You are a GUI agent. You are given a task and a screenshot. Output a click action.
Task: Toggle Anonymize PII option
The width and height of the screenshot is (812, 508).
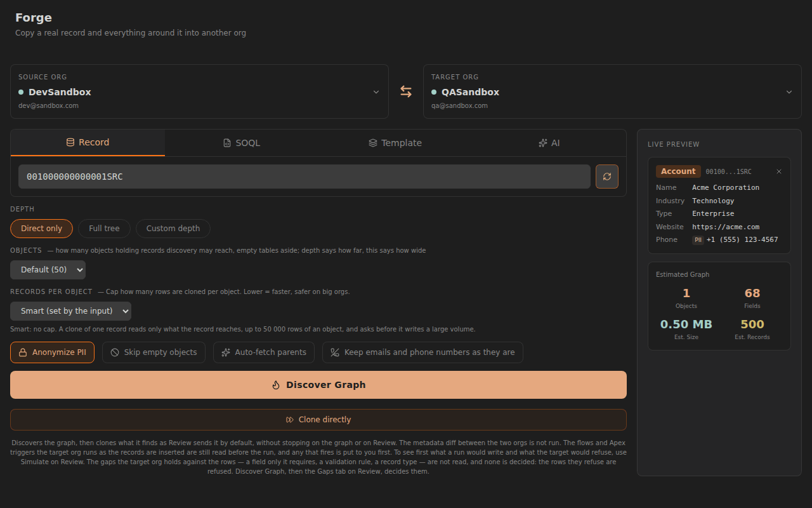[52, 352]
